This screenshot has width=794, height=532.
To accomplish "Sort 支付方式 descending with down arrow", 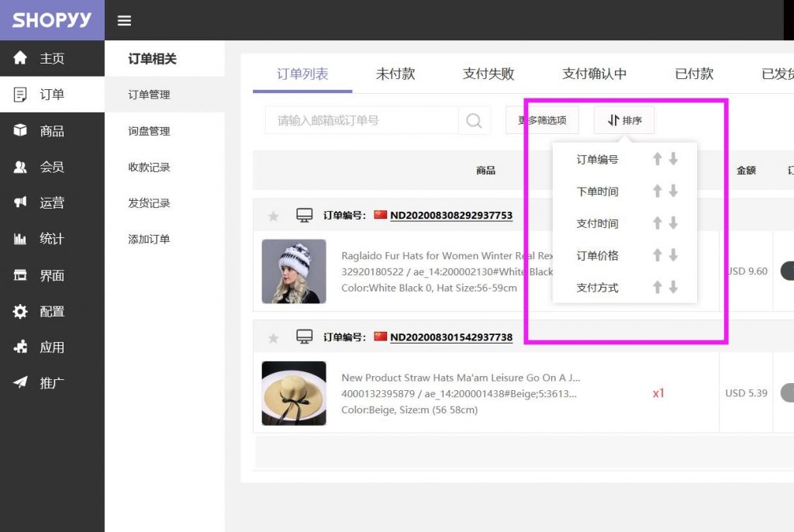I will pyautogui.click(x=673, y=287).
